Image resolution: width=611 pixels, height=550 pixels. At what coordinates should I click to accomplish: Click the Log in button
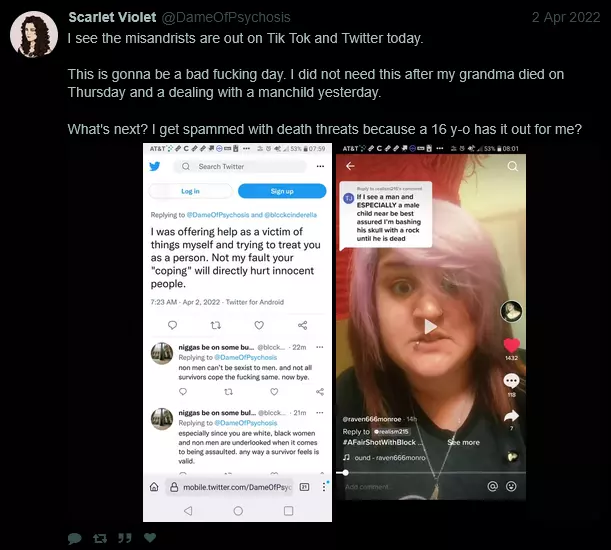[190, 191]
